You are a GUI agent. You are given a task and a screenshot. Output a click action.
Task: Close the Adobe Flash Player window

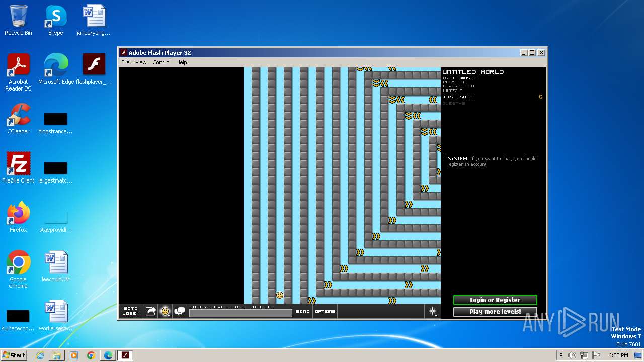[541, 53]
